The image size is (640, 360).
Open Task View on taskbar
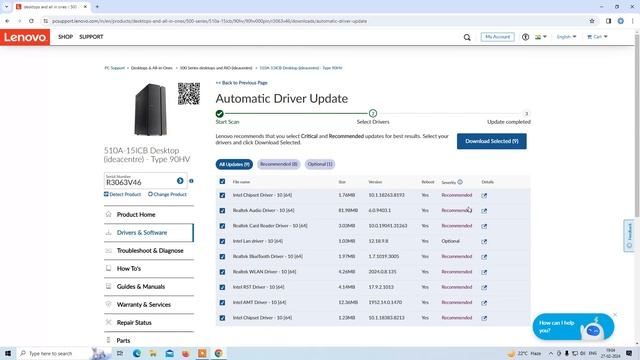(120, 353)
